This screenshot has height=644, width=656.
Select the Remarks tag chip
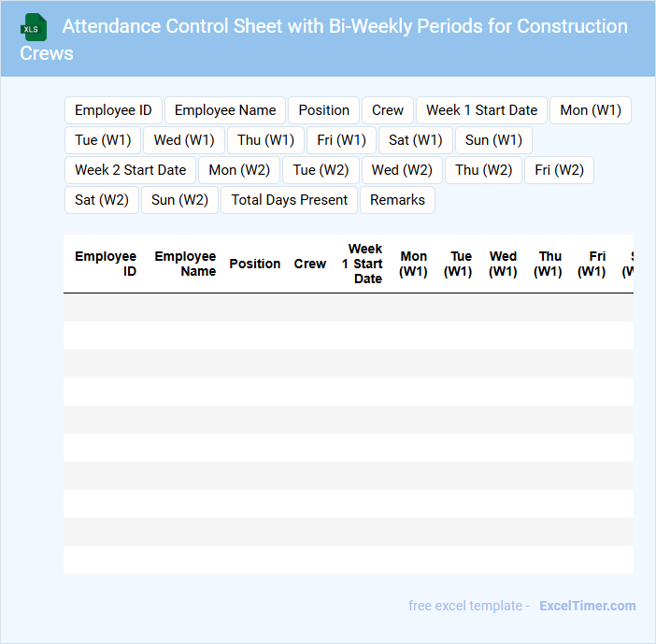[x=397, y=200]
